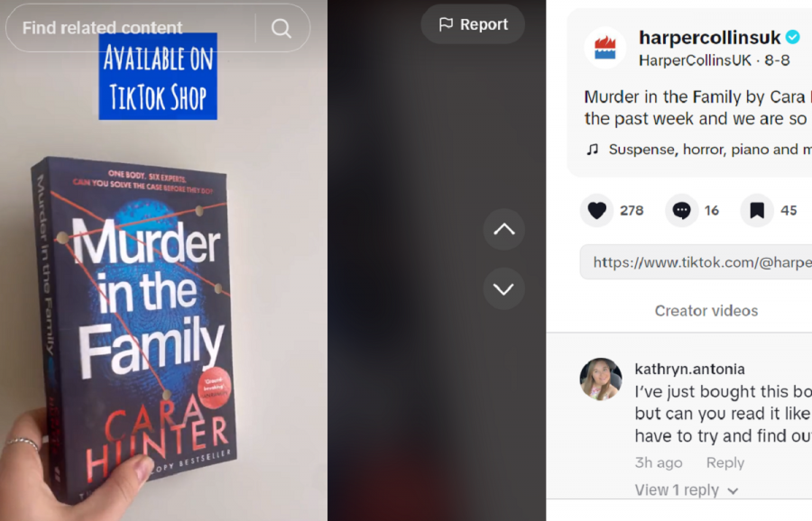Screen dimensions: 812x521
Task: Click kathryn.antonia username
Action: tap(690, 369)
